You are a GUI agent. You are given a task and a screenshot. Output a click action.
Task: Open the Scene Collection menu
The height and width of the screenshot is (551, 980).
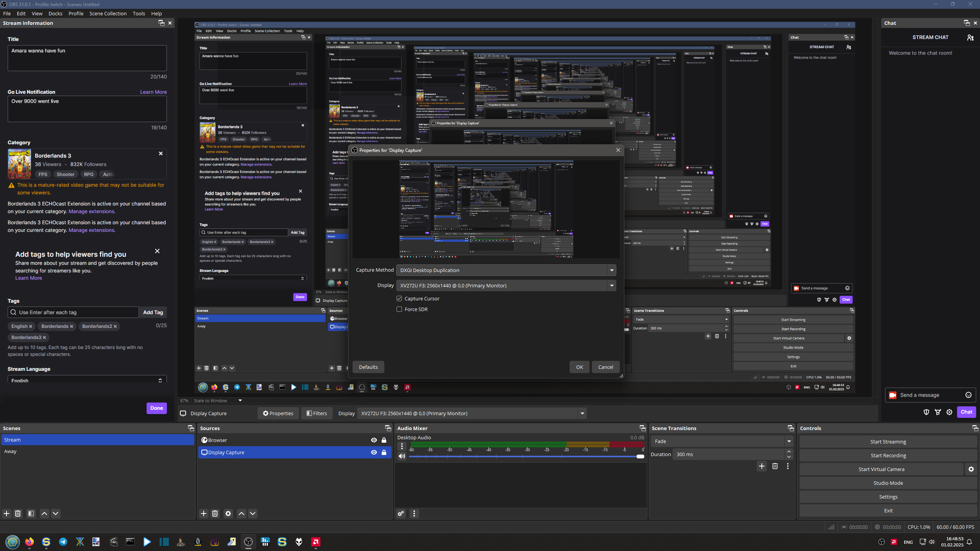click(x=108, y=13)
